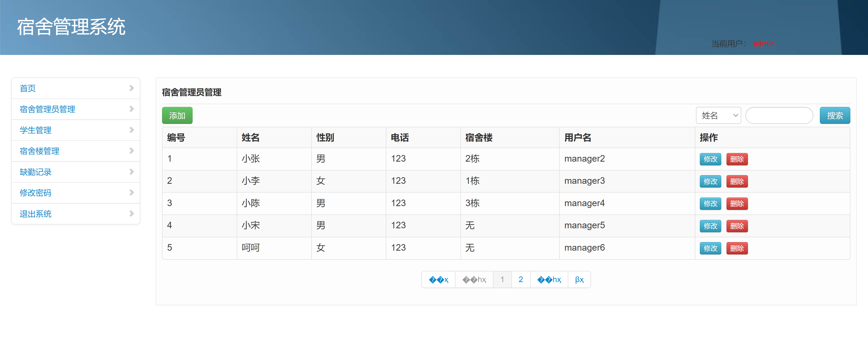Select the 宿舍管理员管理 menu item
Viewport: 868px width, 358px height.
47,109
